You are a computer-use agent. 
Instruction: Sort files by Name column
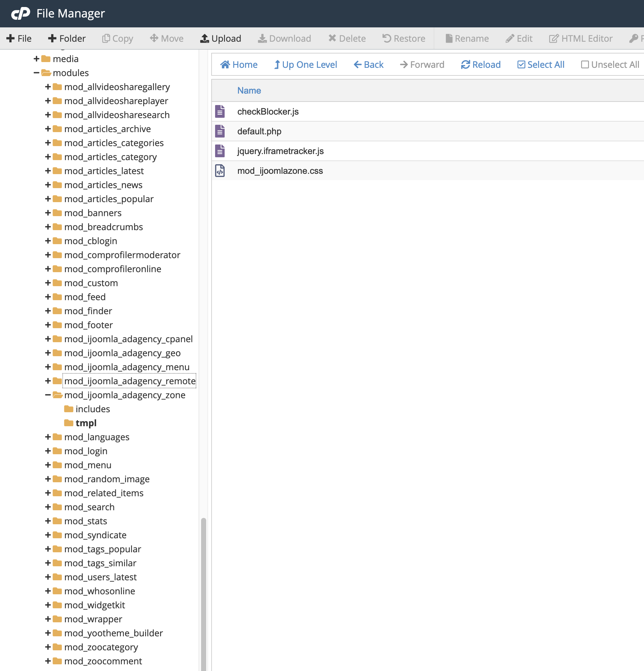pyautogui.click(x=249, y=90)
